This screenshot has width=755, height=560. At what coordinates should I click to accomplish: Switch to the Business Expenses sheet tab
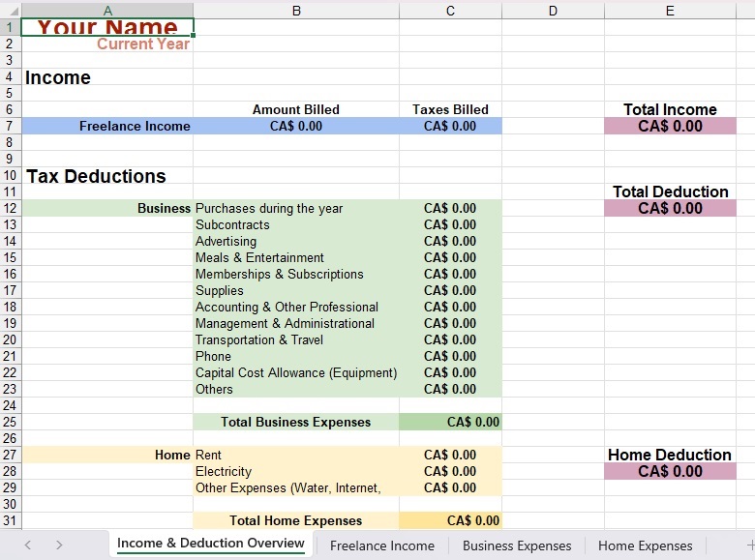tap(517, 546)
